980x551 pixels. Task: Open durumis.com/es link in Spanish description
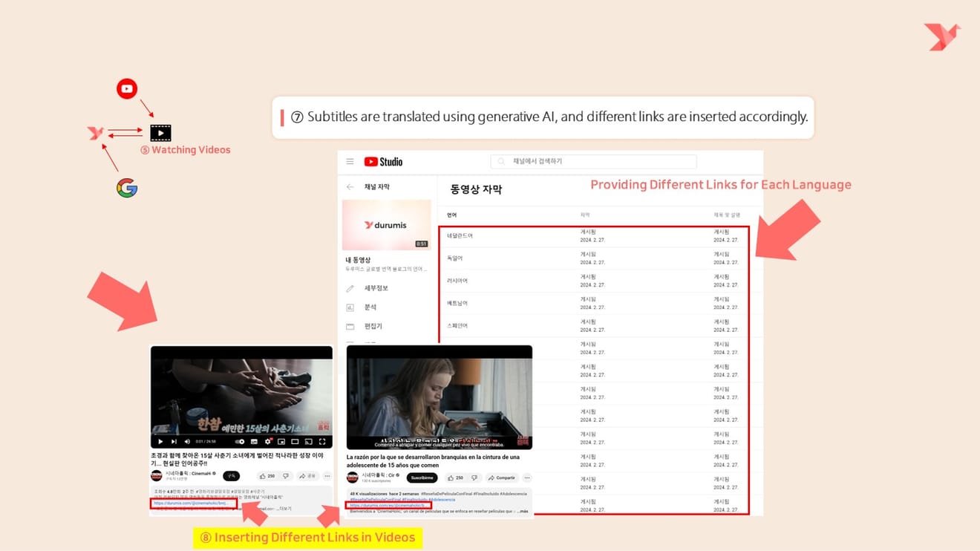coord(388,506)
